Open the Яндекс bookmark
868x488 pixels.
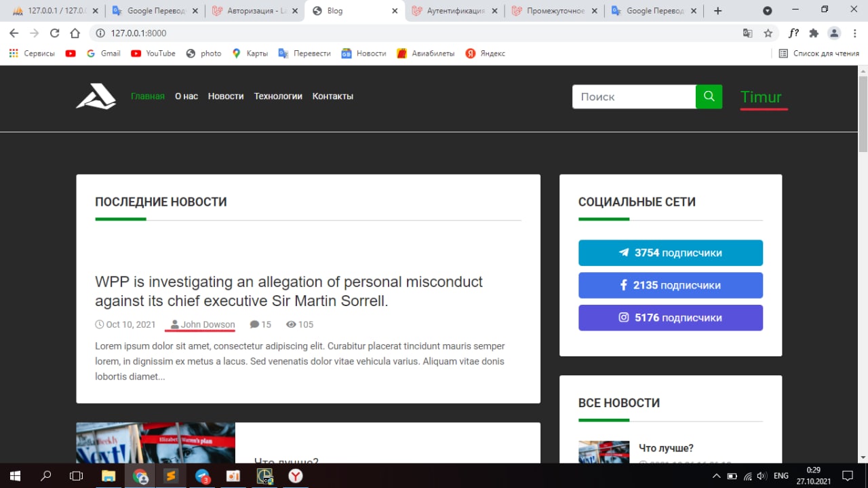pyautogui.click(x=486, y=53)
